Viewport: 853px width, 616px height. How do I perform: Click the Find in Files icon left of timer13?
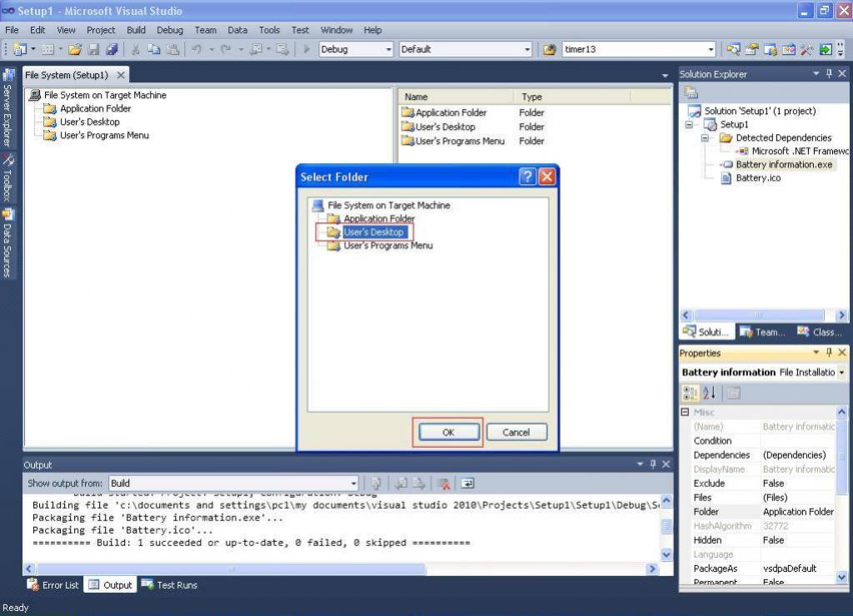(550, 49)
